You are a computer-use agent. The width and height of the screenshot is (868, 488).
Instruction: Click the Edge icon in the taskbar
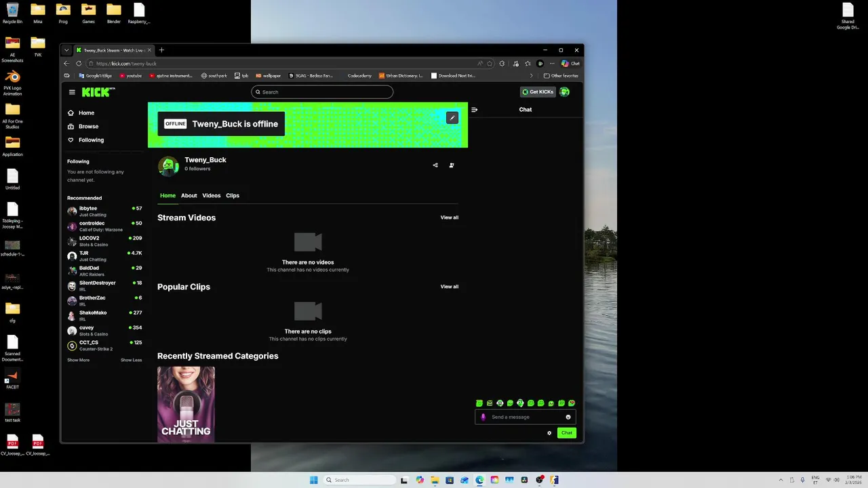tap(479, 480)
